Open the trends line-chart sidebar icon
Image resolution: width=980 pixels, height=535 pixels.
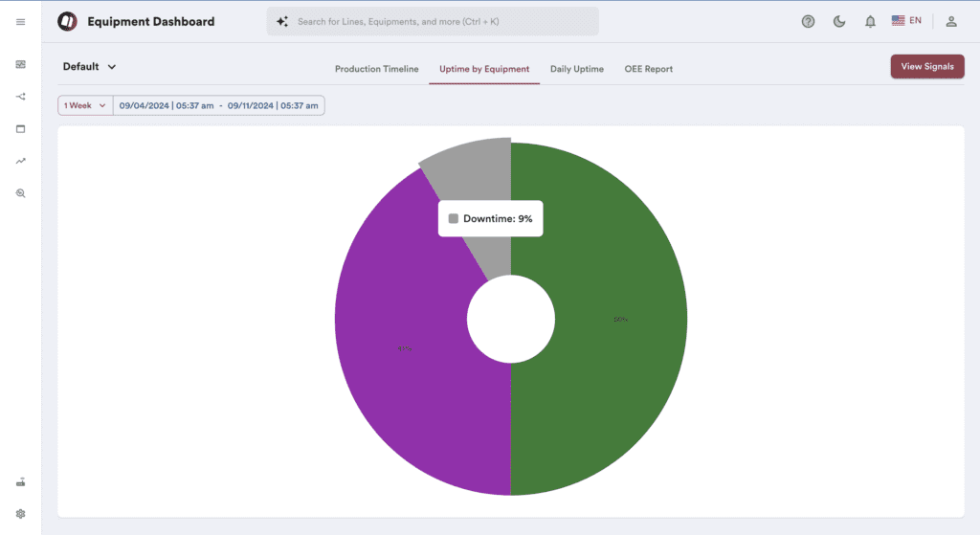pos(21,161)
